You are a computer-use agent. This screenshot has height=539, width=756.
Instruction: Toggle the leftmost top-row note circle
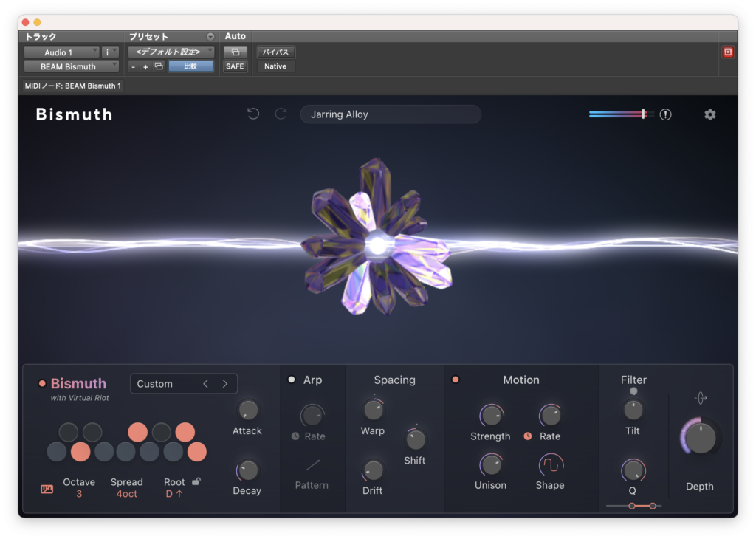69,432
